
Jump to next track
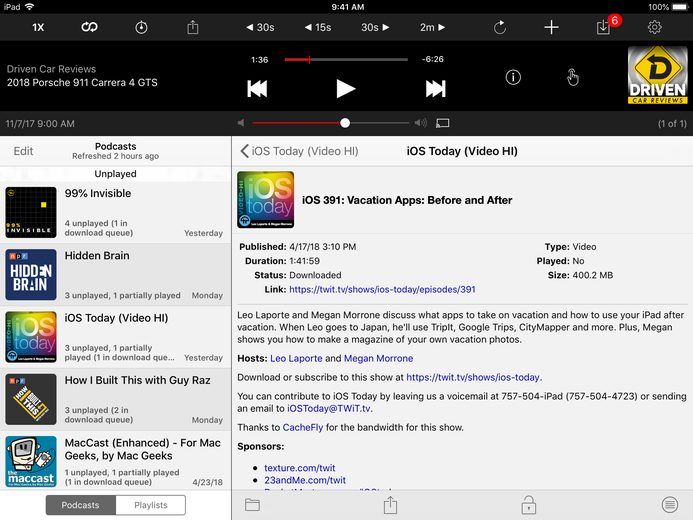[x=435, y=89]
